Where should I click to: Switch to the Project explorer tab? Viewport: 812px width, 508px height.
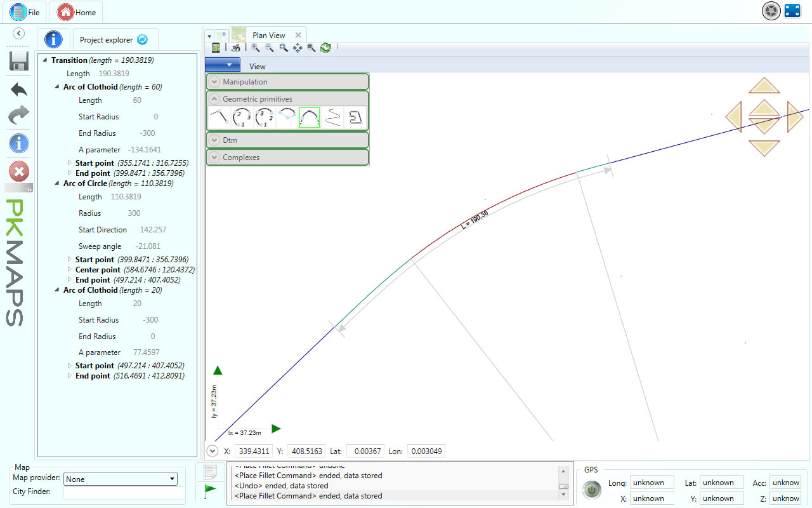point(115,39)
